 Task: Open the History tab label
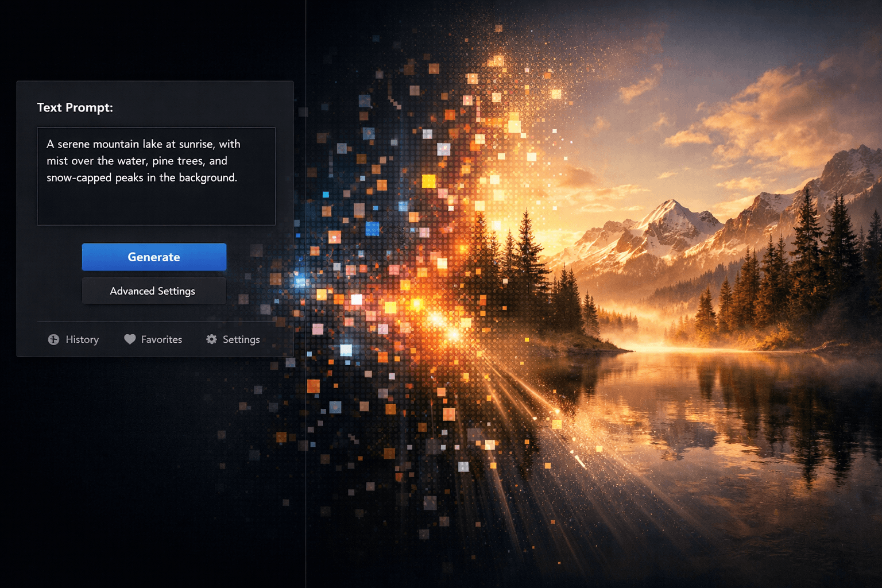[x=82, y=339]
